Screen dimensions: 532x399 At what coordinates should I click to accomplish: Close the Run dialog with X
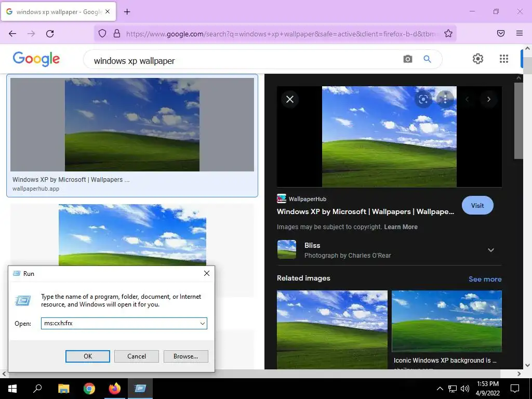click(x=207, y=273)
